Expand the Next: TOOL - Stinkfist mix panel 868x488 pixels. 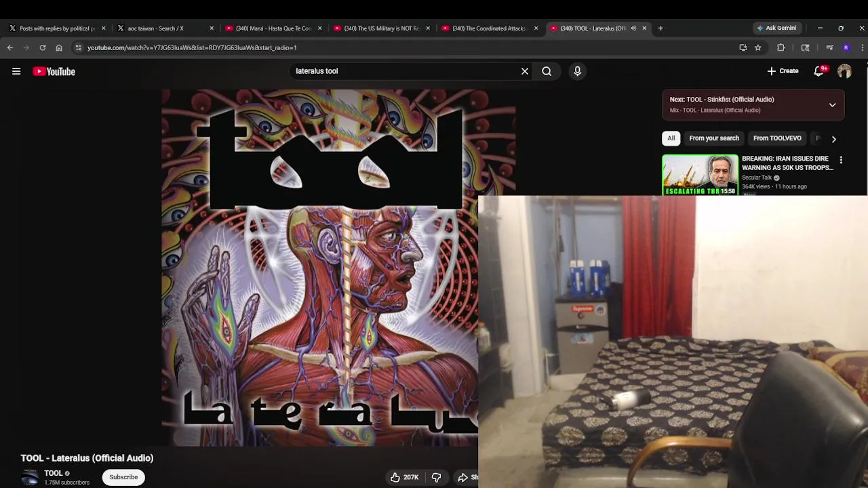833,105
